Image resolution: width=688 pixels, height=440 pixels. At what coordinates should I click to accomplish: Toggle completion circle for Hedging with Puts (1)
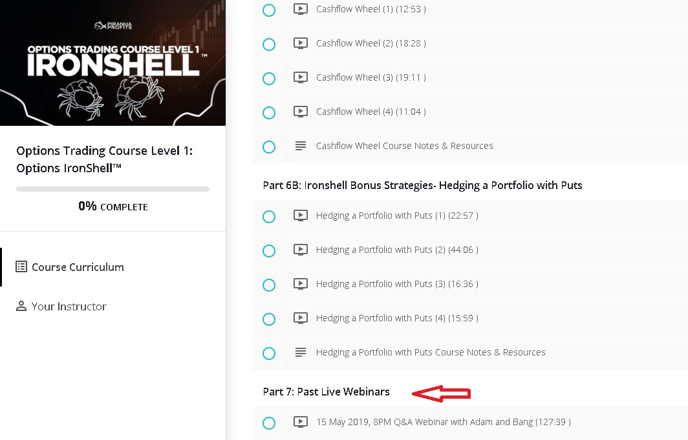point(269,217)
